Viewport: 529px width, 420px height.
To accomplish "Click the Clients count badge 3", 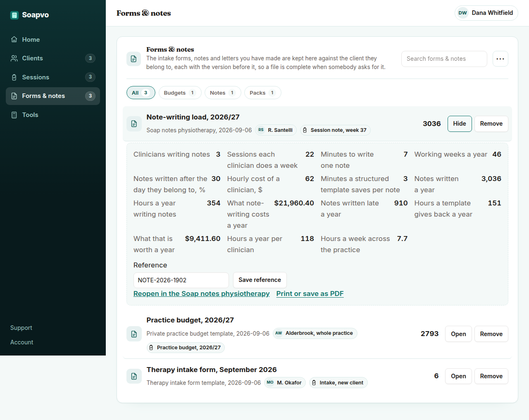I will (x=90, y=58).
